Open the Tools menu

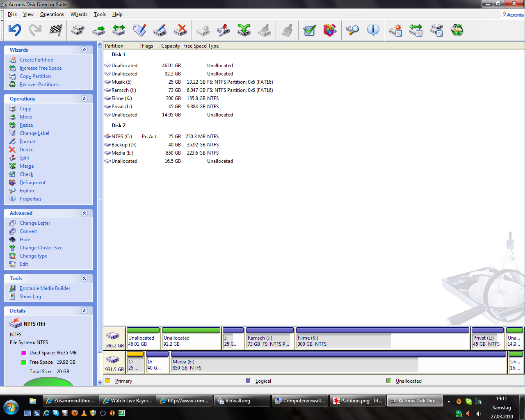coord(100,14)
